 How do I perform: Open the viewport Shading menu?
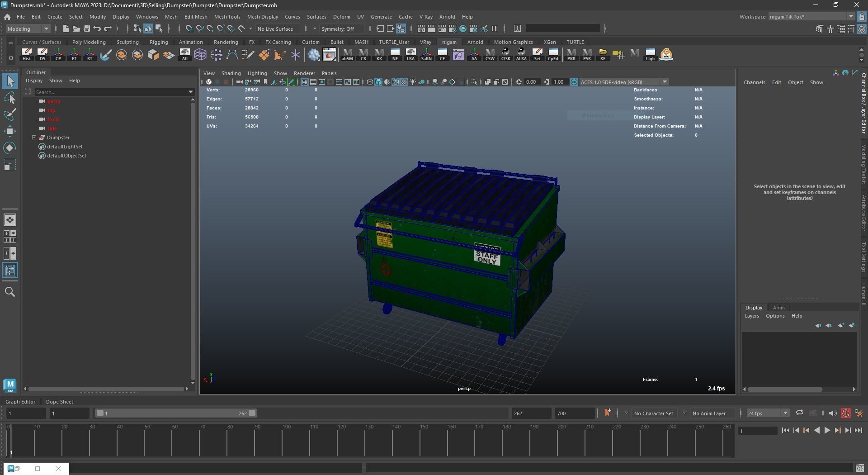[231, 73]
